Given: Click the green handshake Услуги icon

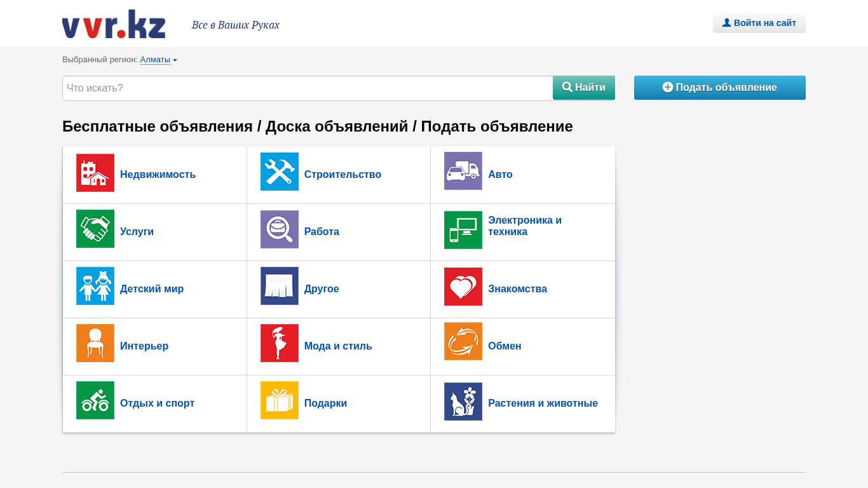Looking at the screenshot, I should pyautogui.click(x=95, y=229).
